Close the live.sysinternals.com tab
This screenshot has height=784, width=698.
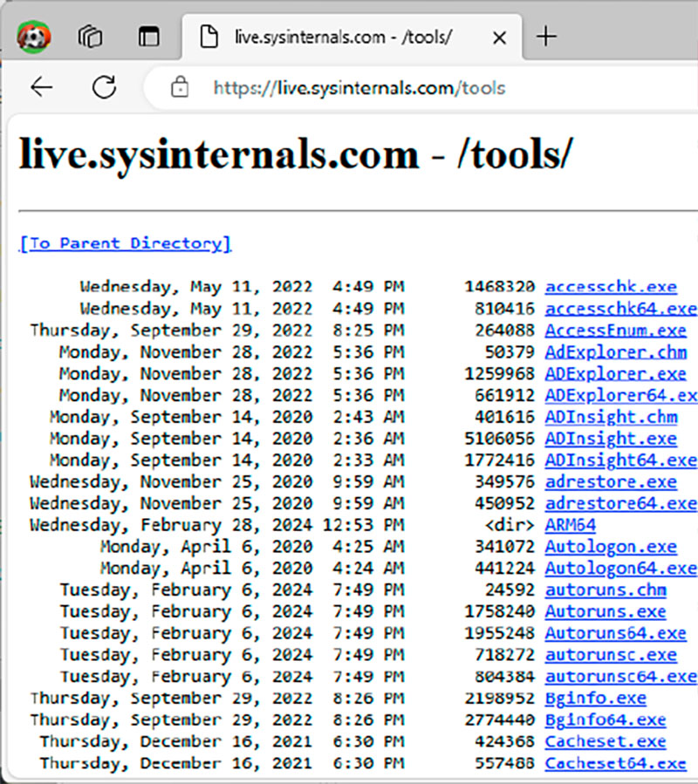[499, 37]
